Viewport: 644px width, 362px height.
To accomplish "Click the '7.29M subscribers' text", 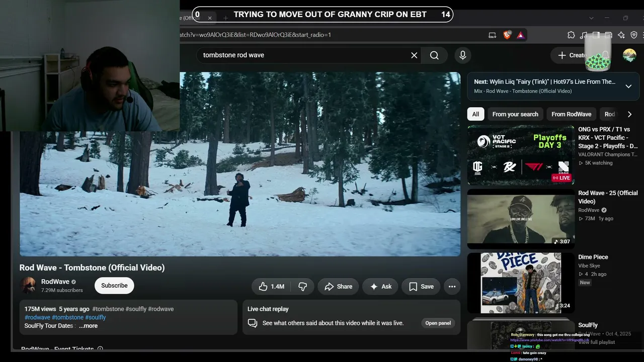I will point(62,290).
